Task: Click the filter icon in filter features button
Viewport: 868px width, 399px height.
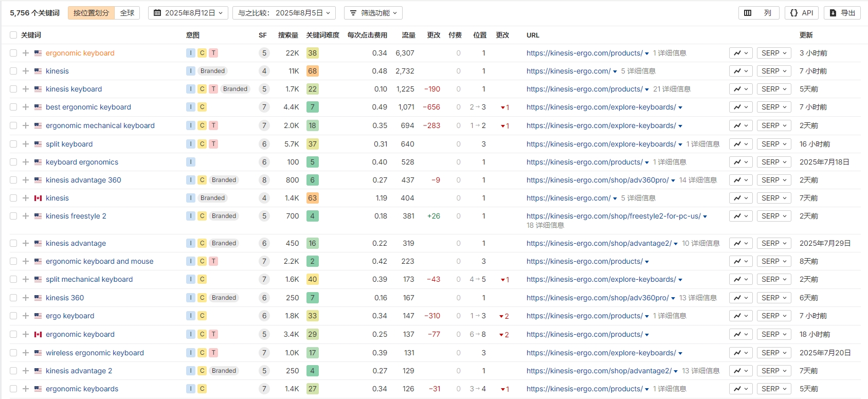Action: (x=353, y=13)
